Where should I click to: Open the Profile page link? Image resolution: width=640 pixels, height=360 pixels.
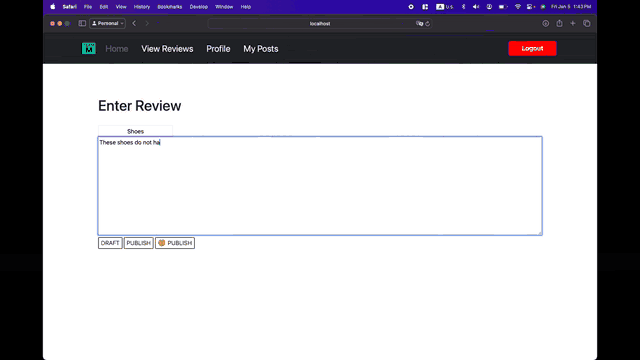pyautogui.click(x=218, y=49)
